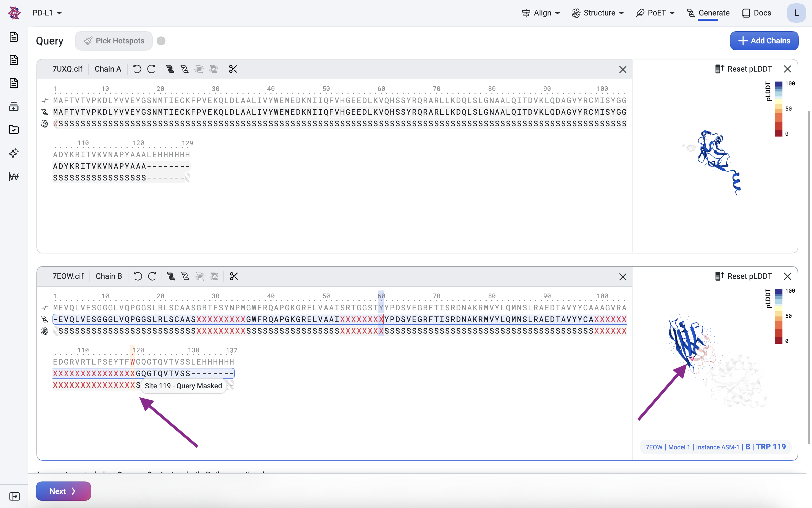Viewport: 812px width, 508px height.
Task: Open the third document icon in the sidebar
Action: click(14, 83)
